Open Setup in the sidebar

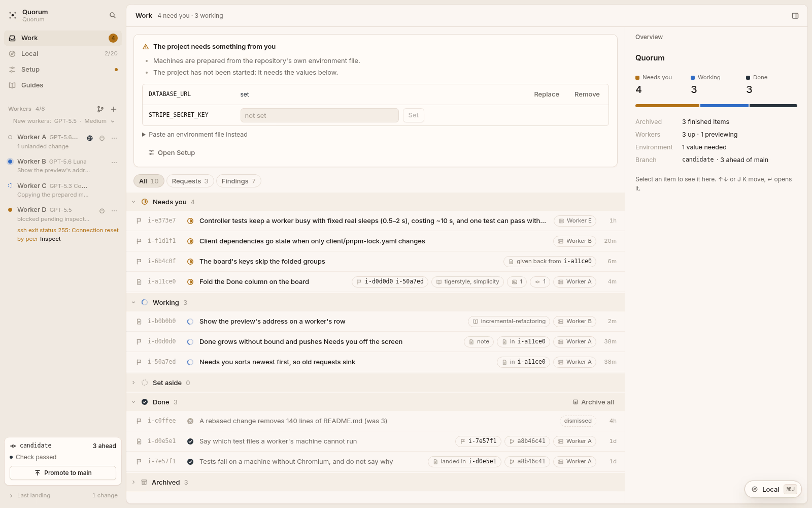[63, 70]
